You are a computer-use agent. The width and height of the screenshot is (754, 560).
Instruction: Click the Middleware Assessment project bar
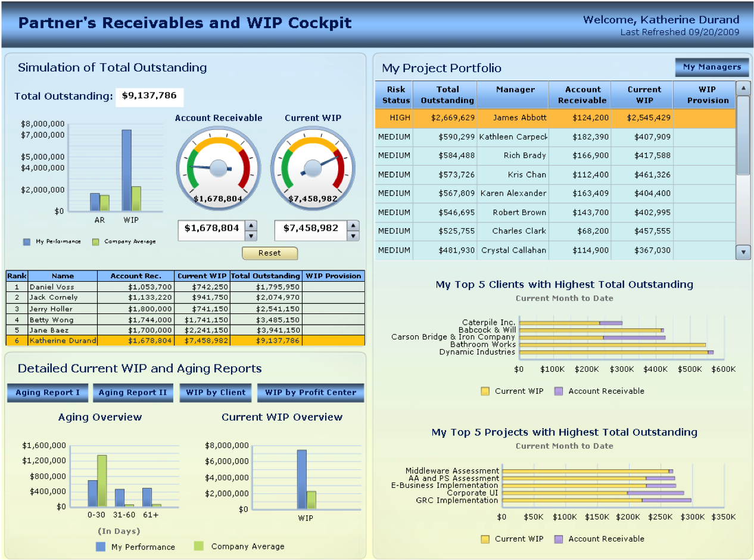point(588,471)
